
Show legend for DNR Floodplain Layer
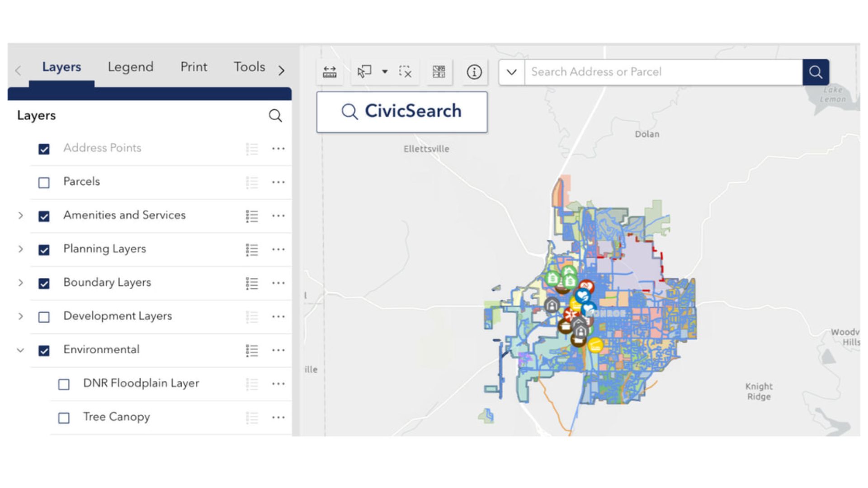click(252, 384)
